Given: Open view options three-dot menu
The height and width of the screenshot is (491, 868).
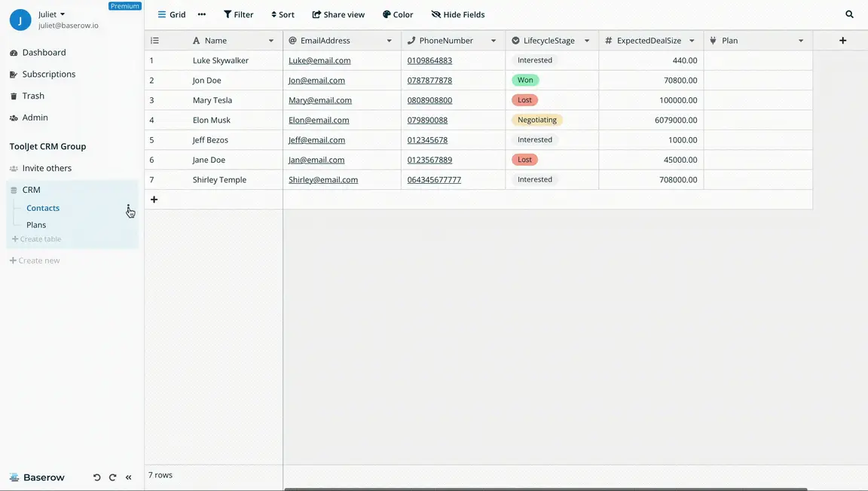Looking at the screenshot, I should point(201,14).
